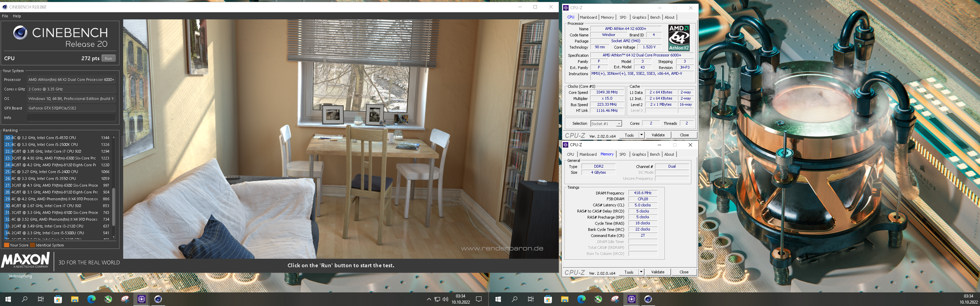Screen dimensions: 980x306
Task: Click Tools button in the CPU-Z memory timings window
Action: click(629, 272)
